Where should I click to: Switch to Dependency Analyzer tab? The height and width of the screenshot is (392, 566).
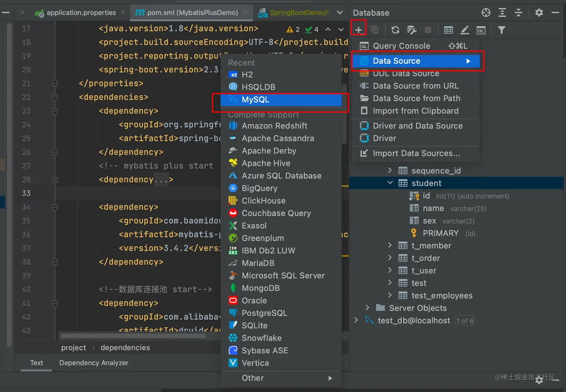(x=94, y=363)
